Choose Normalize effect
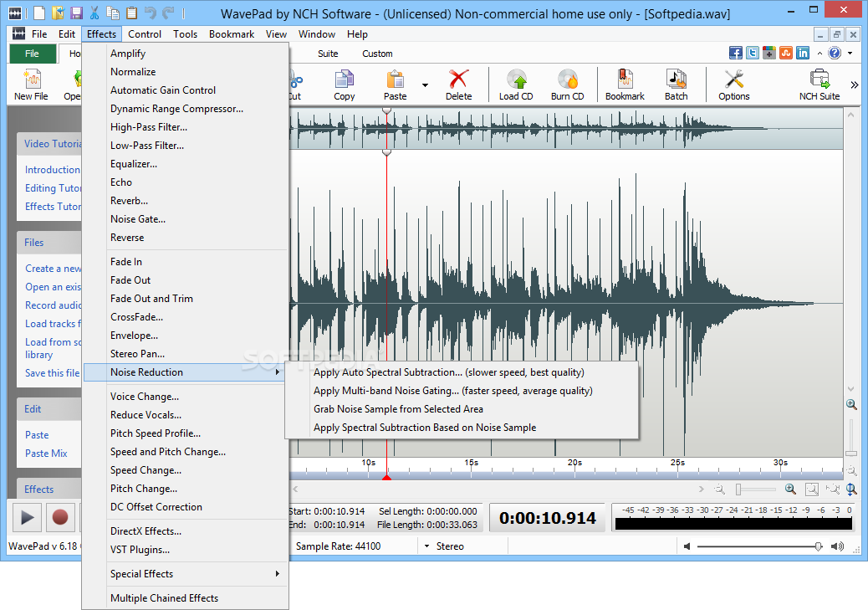The height and width of the screenshot is (610, 868). pyautogui.click(x=185, y=71)
